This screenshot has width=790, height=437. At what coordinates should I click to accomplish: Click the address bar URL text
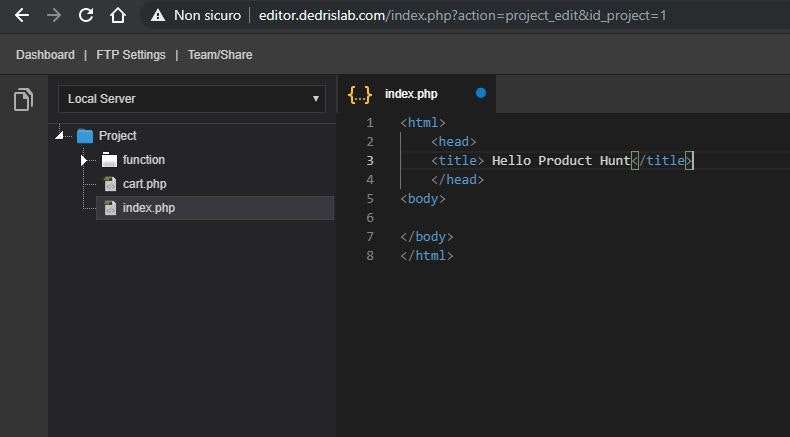point(462,16)
